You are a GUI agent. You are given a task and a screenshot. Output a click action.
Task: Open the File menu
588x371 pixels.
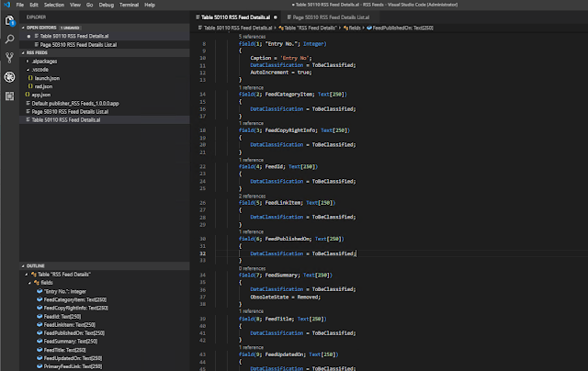tap(20, 5)
